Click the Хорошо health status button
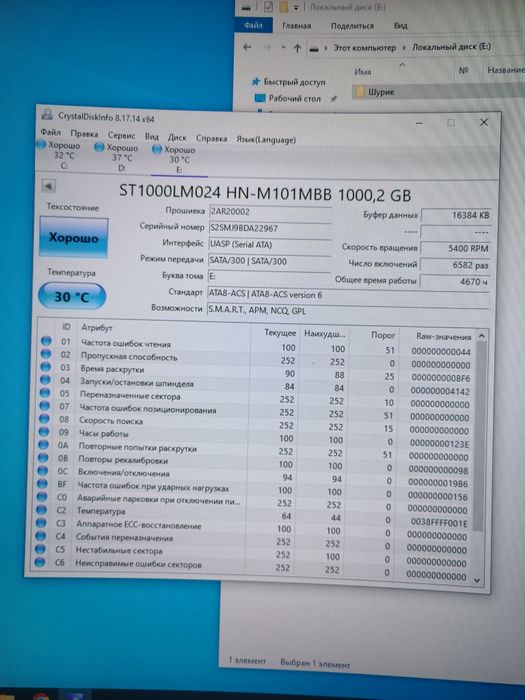Viewport: 525px width, 700px height. (74, 237)
